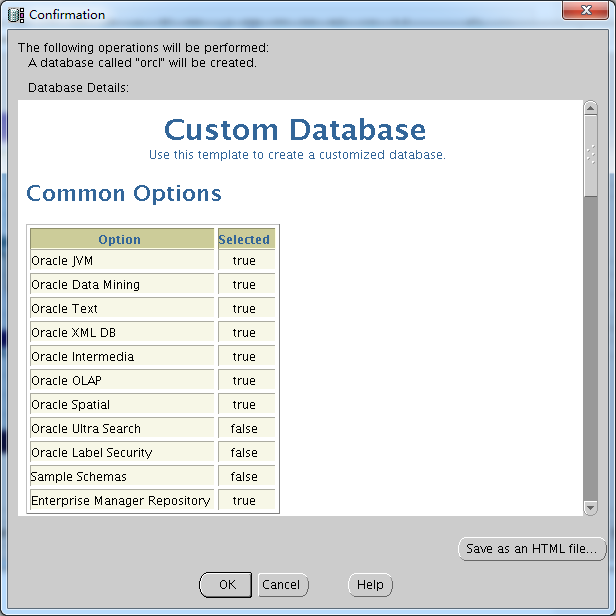Click the true value for Oracle Spatial
The height and width of the screenshot is (616, 616).
point(244,405)
